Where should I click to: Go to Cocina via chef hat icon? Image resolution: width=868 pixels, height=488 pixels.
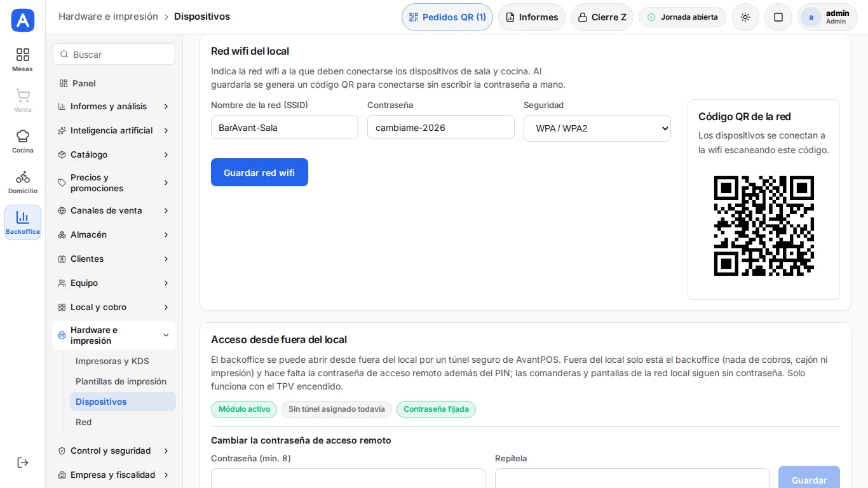tap(23, 141)
